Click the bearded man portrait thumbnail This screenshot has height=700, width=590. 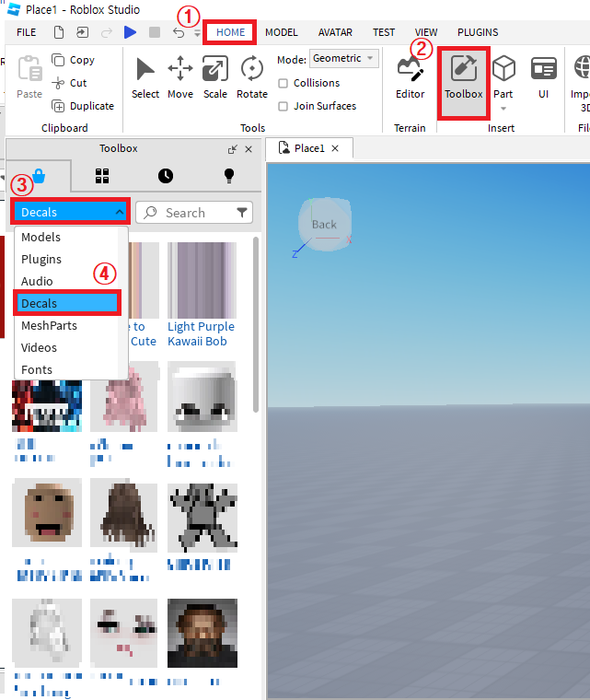[x=202, y=633]
